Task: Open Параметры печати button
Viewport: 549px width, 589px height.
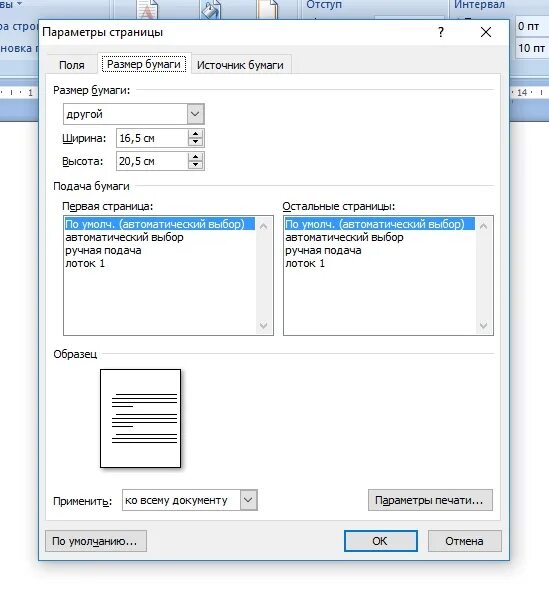Action: pyautogui.click(x=430, y=500)
